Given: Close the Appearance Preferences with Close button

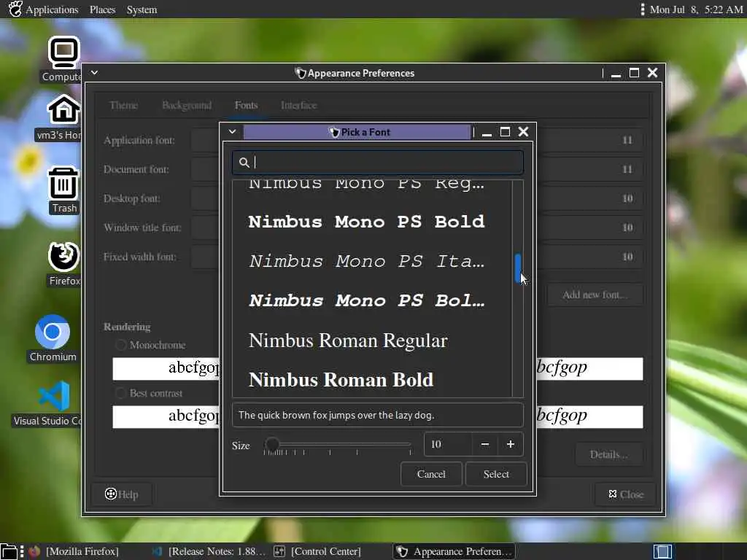Looking at the screenshot, I should (626, 494).
